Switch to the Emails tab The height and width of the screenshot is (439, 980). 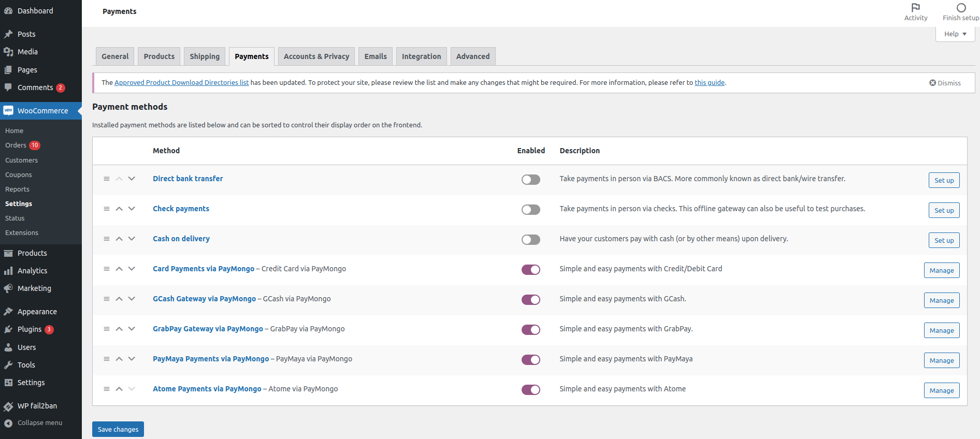pyautogui.click(x=376, y=56)
